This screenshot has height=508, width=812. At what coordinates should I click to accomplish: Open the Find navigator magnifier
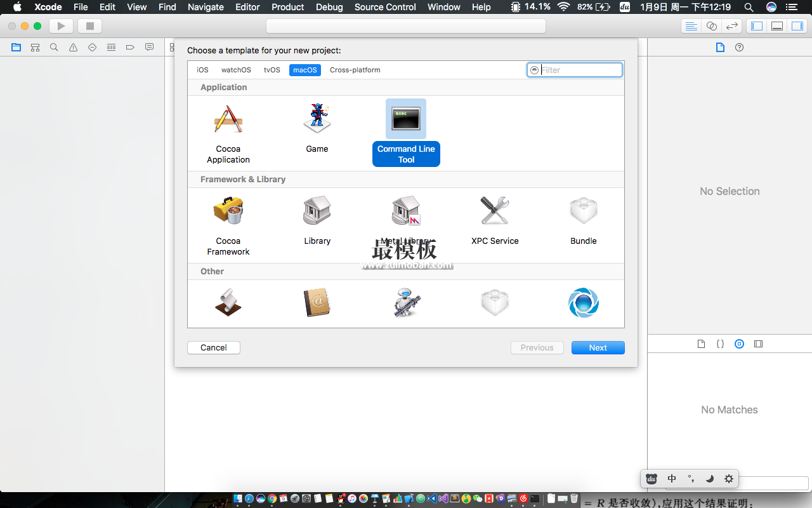pos(54,47)
